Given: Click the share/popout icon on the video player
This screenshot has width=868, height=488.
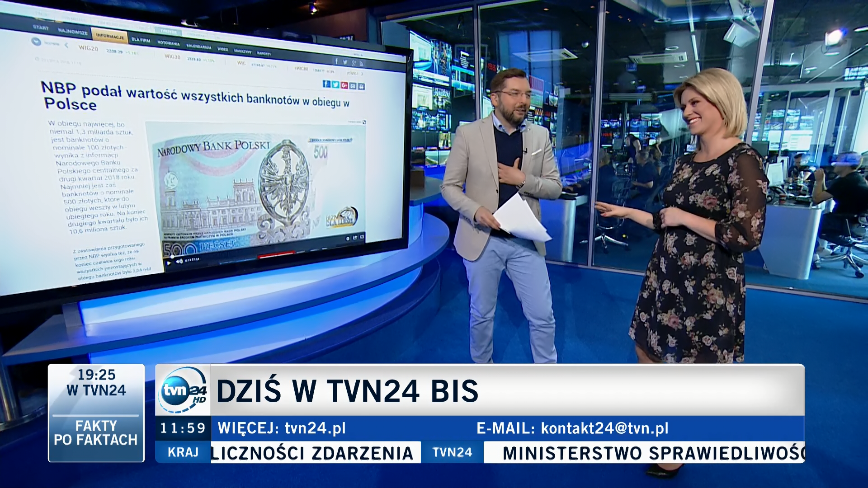Looking at the screenshot, I should tap(355, 237).
